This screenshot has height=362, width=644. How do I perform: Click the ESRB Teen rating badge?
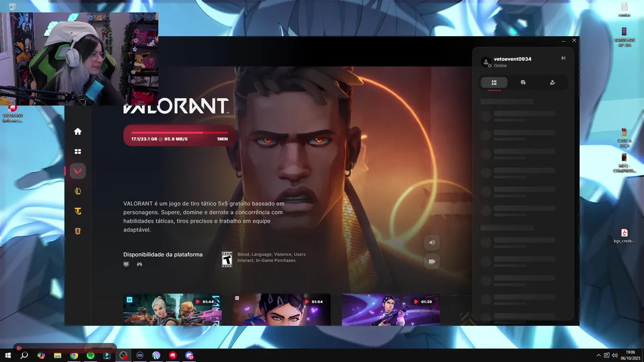pyautogui.click(x=227, y=259)
